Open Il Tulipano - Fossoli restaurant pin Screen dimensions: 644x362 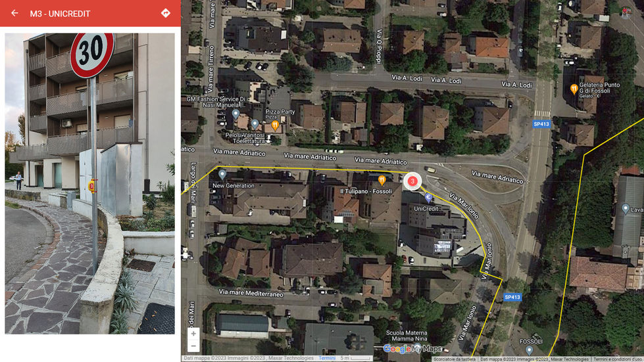coord(382,180)
